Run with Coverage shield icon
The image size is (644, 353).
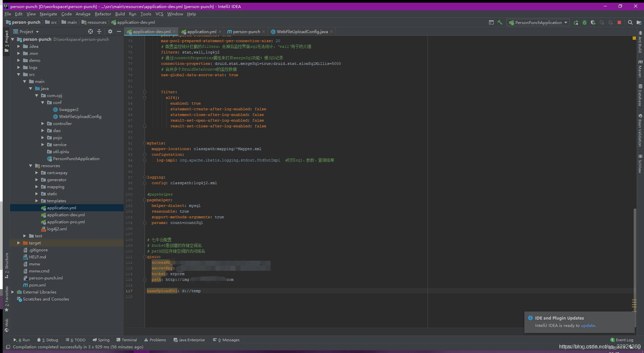(593, 22)
